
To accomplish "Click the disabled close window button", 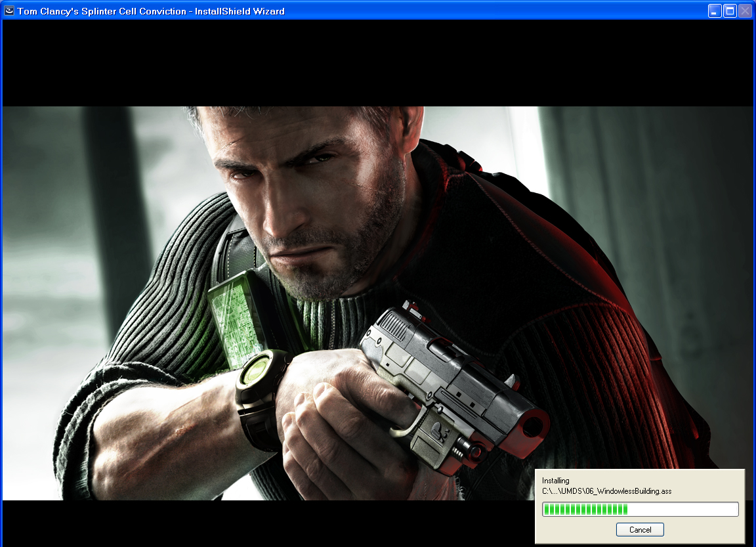I will coord(745,11).
